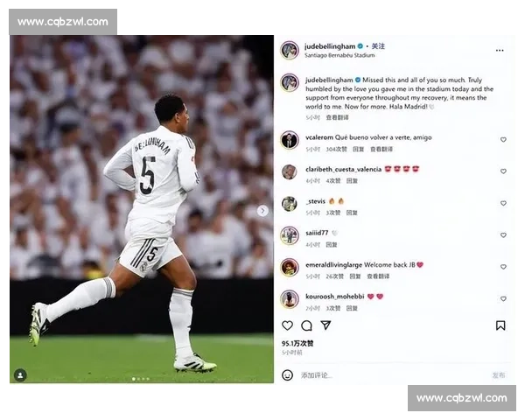
Task: Like vcalerom's comment
Action: pyautogui.click(x=503, y=139)
